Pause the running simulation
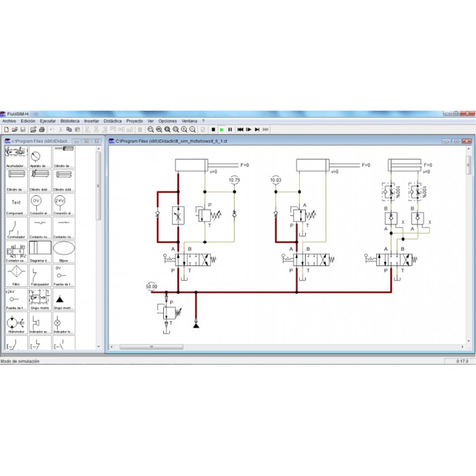476x476 pixels. (230, 129)
